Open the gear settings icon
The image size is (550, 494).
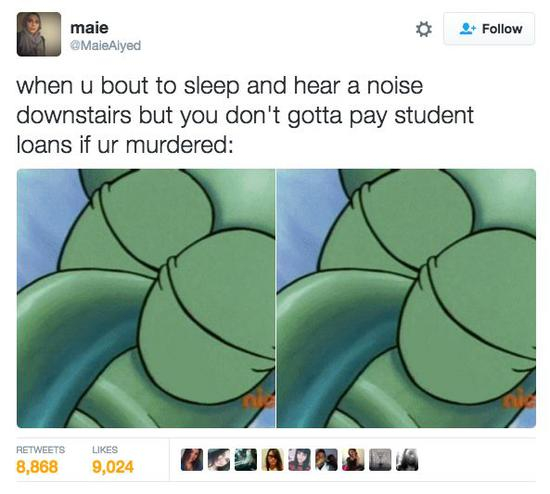point(423,29)
